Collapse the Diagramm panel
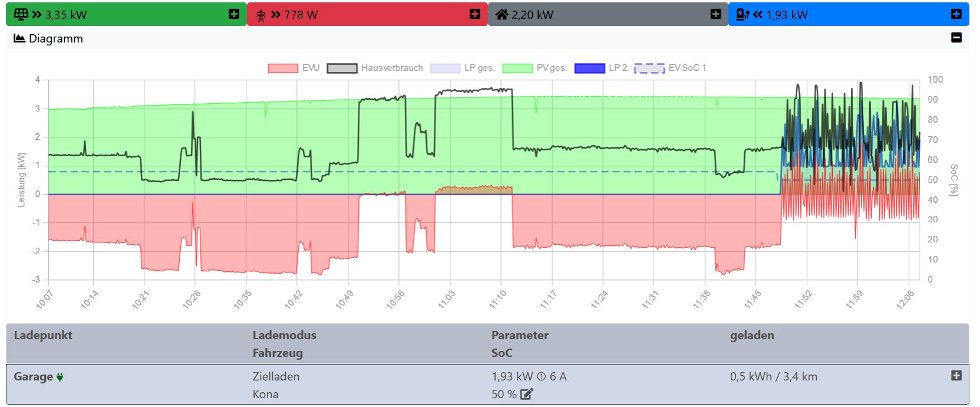 pos(956,38)
